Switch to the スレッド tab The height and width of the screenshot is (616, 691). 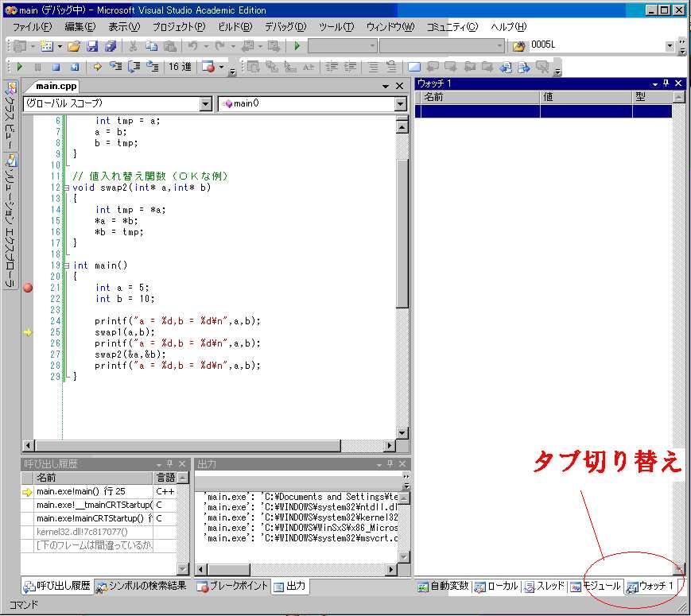tap(545, 587)
